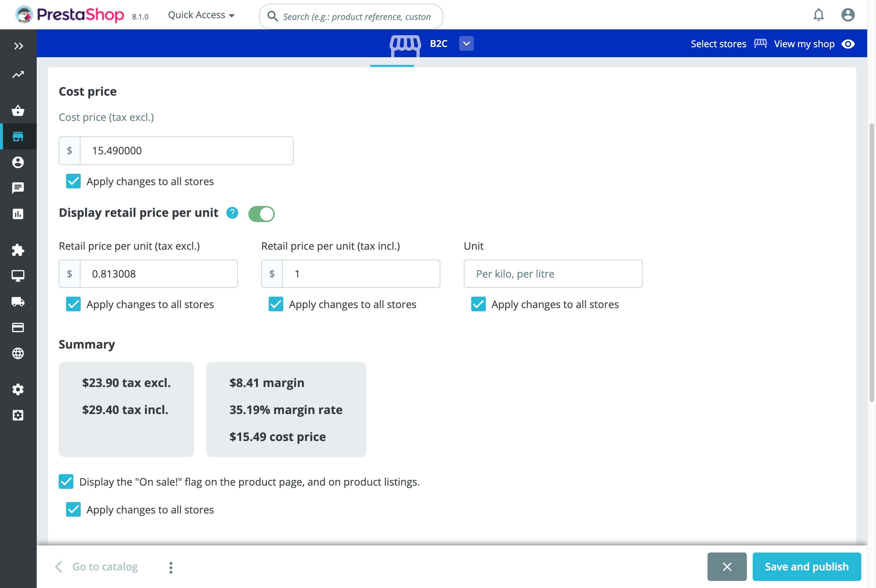The image size is (876, 588).
Task: Open Modules puzzle piece icon
Action: point(18,250)
